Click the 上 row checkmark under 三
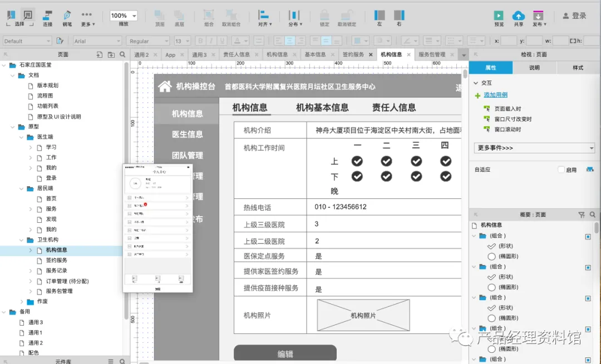The width and height of the screenshot is (601, 364). tap(416, 161)
